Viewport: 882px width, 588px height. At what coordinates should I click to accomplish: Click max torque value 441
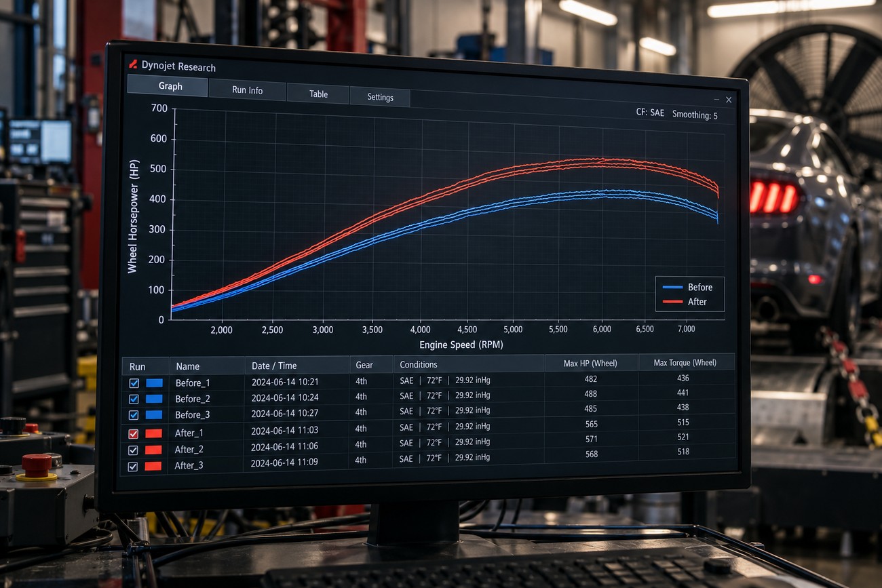(683, 393)
